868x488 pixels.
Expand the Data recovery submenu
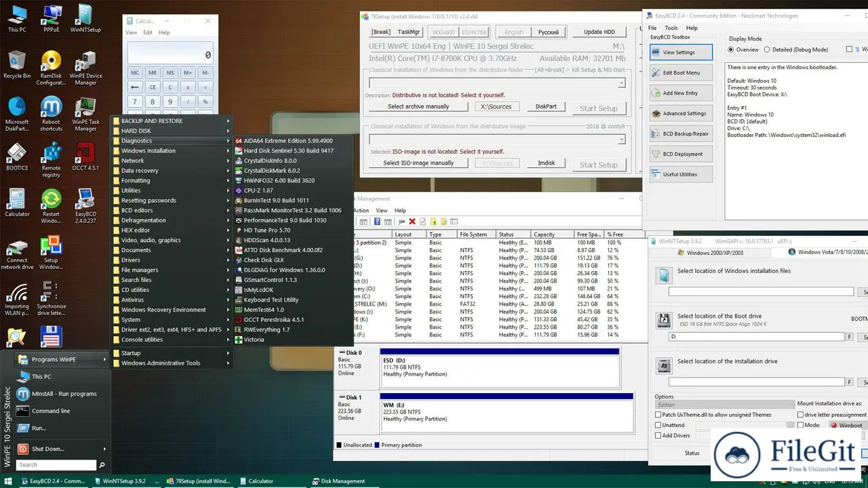[x=172, y=171]
